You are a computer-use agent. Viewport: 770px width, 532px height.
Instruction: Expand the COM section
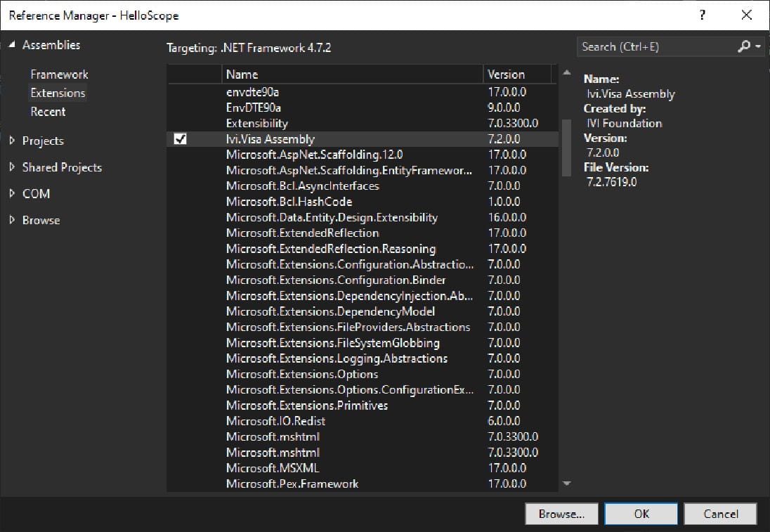[12, 194]
